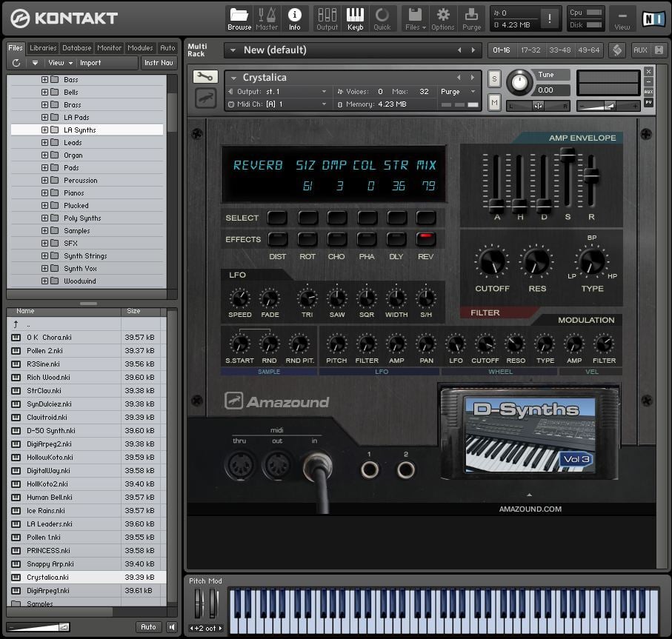Select the Crystalica.nki file
The width and height of the screenshot is (672, 639).
pyautogui.click(x=87, y=578)
